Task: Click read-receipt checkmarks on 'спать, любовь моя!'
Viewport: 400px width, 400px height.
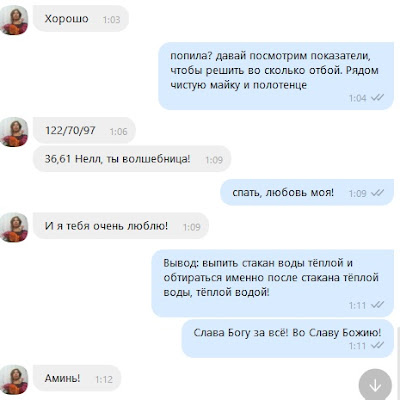Action: [377, 193]
